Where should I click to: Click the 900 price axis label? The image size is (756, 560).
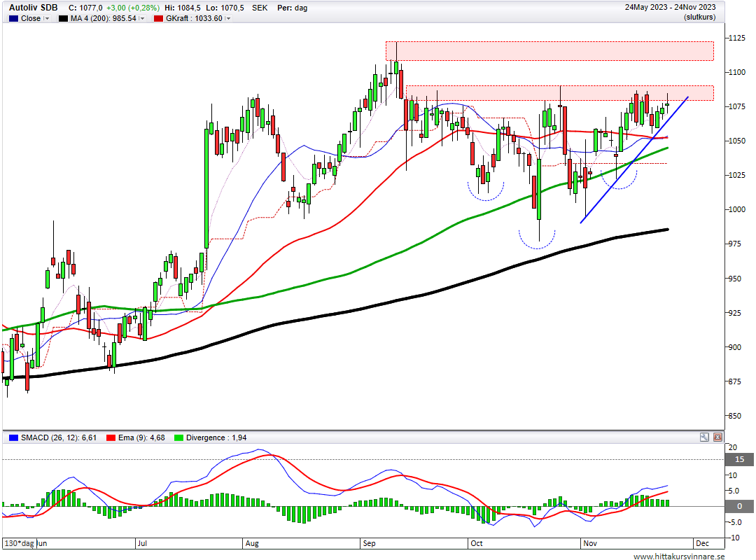tap(735, 347)
